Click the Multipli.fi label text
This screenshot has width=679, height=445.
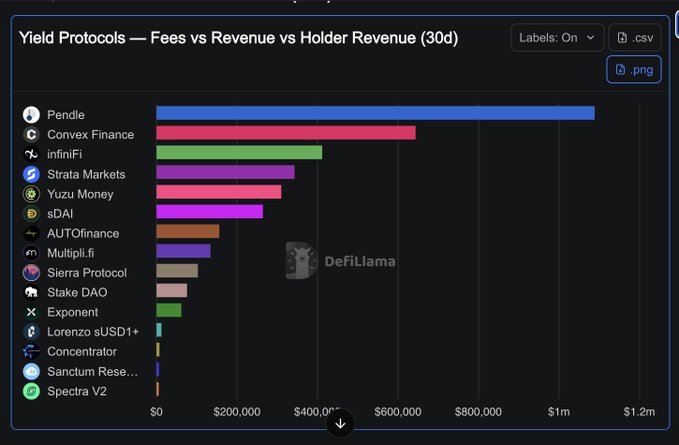(x=71, y=253)
